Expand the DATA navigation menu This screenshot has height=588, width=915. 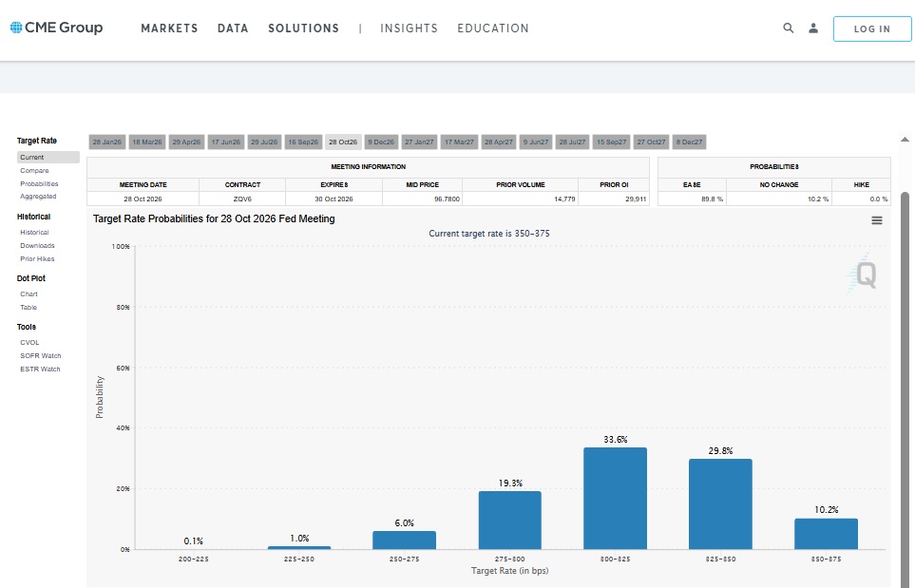[x=233, y=28]
